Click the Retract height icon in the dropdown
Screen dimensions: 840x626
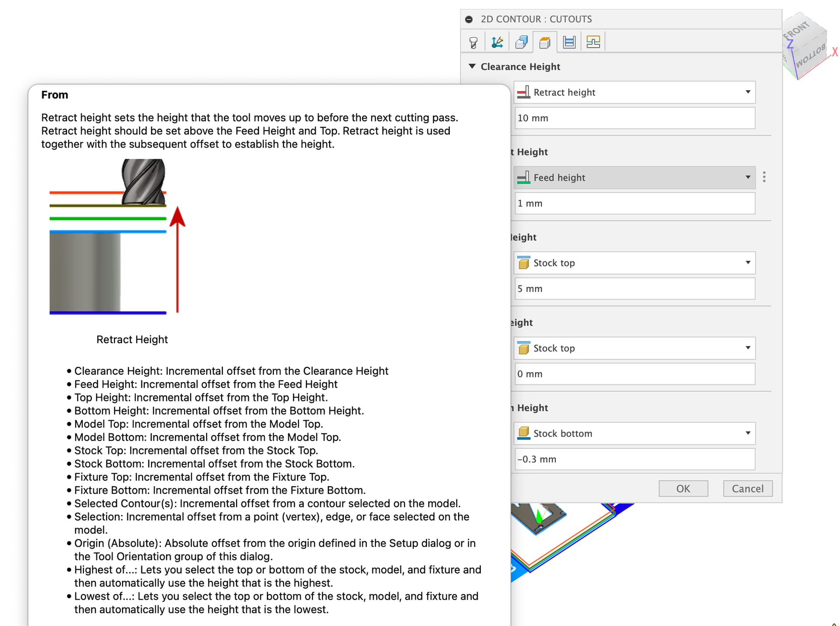point(524,92)
